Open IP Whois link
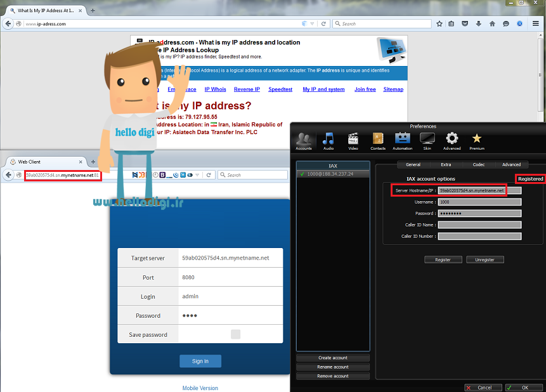The image size is (546, 392). (215, 89)
